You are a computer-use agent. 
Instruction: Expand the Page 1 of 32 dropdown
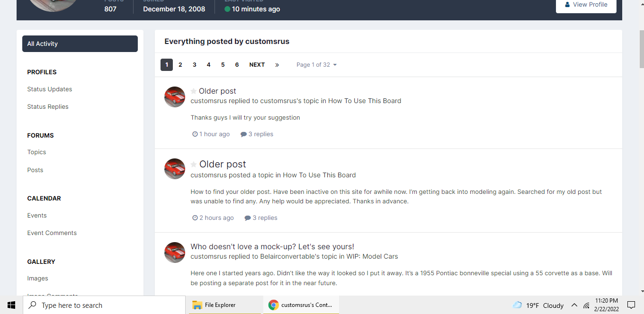[x=317, y=65]
